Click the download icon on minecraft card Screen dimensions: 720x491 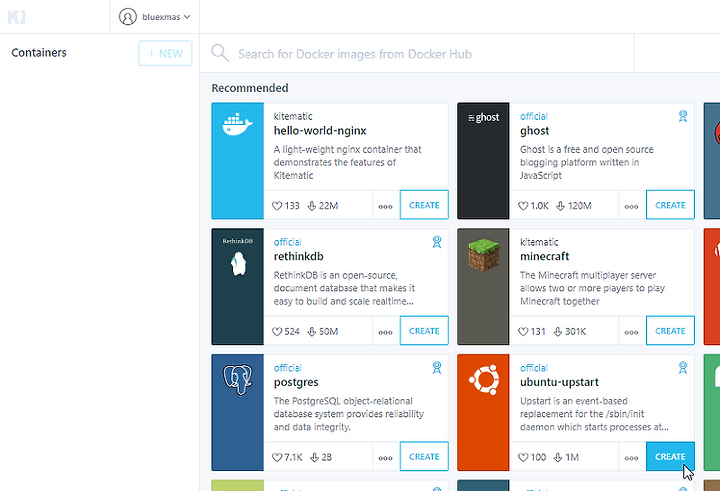coord(558,332)
